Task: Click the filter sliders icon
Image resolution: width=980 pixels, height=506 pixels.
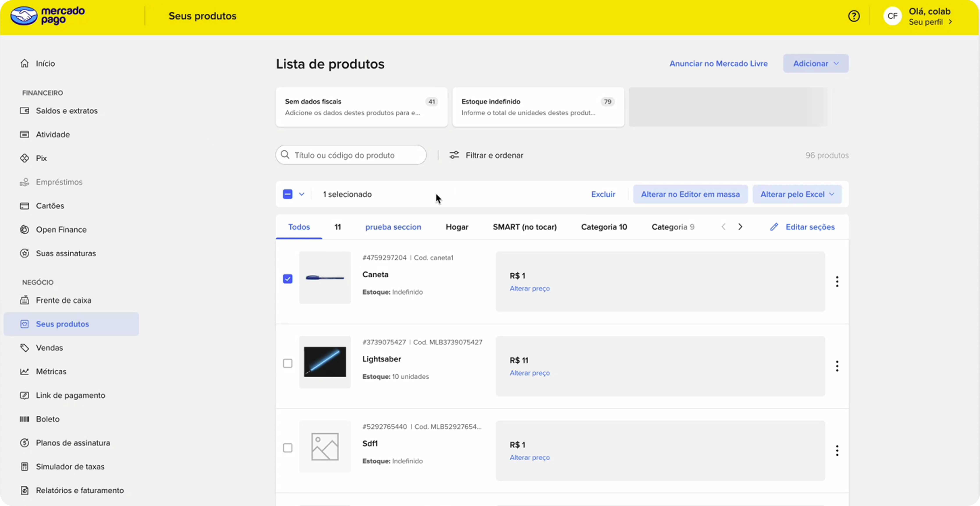Action: 454,155
